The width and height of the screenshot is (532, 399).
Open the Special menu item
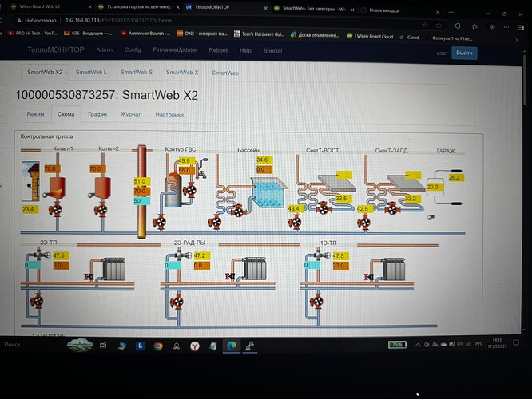coord(272,51)
